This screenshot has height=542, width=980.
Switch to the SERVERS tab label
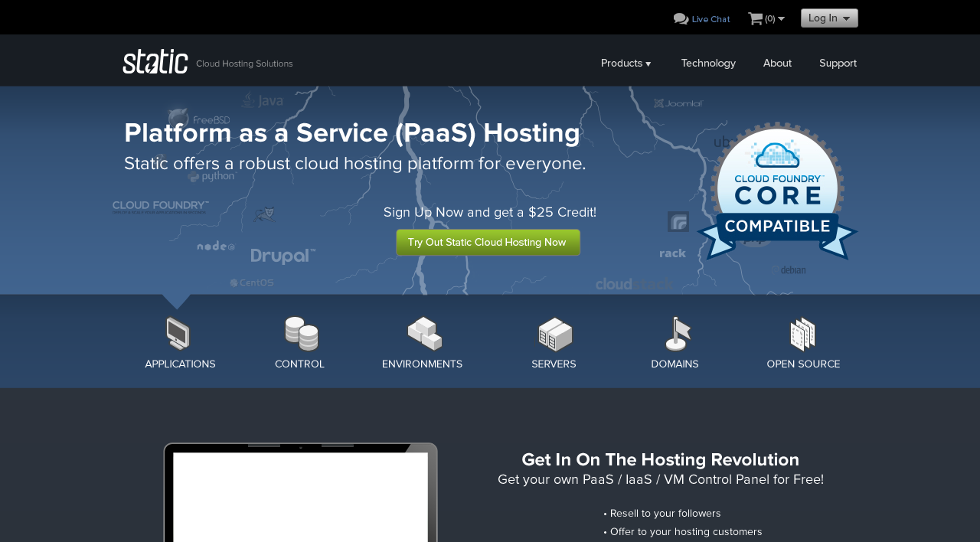click(554, 364)
